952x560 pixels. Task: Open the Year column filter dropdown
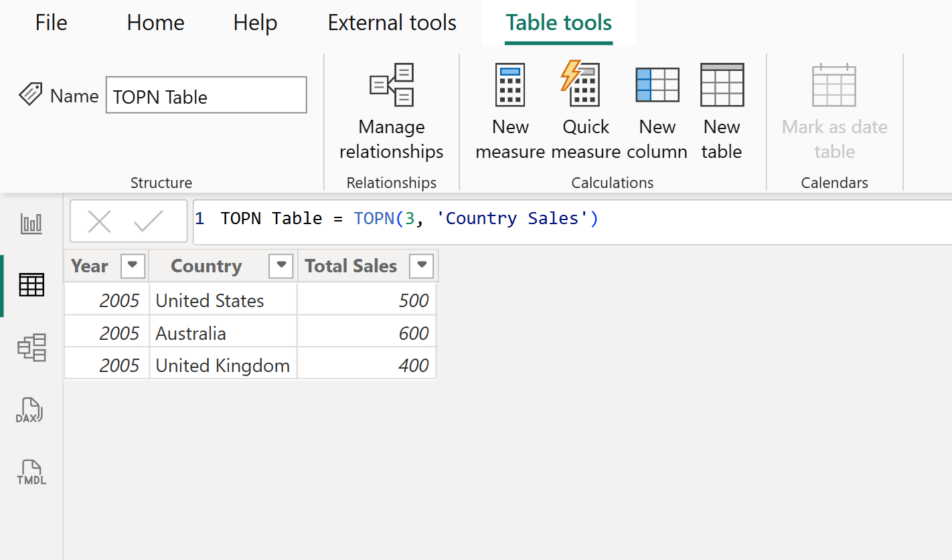point(133,266)
